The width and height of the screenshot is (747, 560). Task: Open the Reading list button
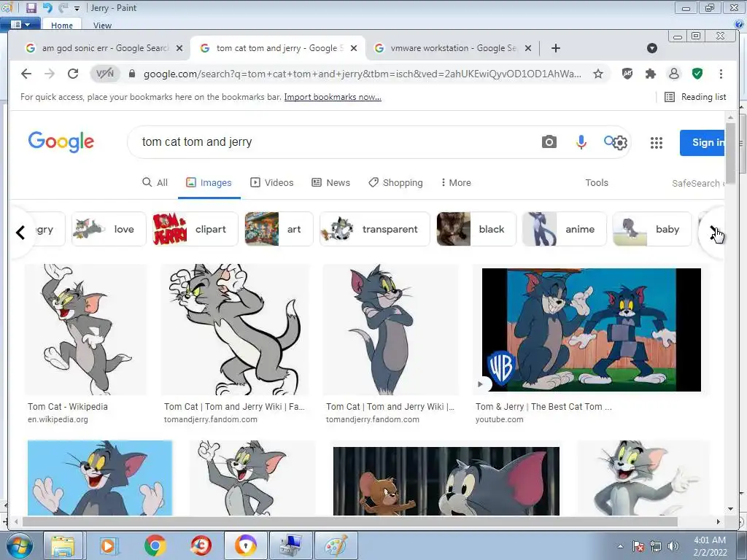[695, 97]
